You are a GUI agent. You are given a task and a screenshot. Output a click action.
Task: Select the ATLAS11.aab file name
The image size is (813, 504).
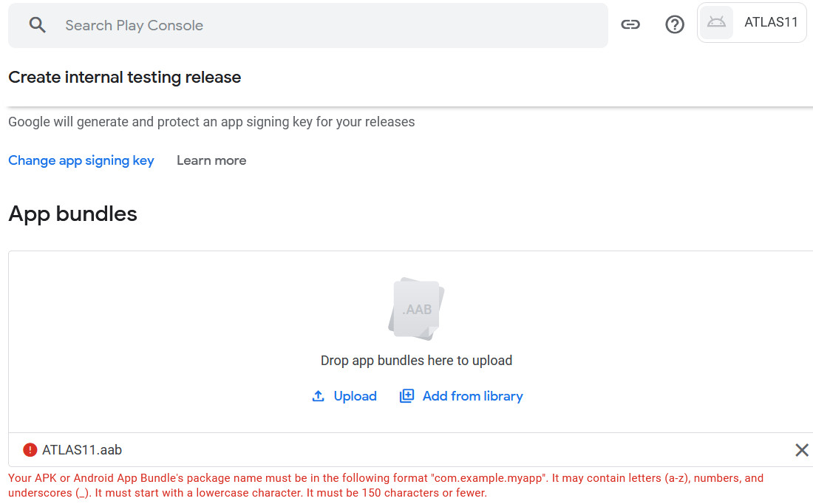(x=82, y=449)
